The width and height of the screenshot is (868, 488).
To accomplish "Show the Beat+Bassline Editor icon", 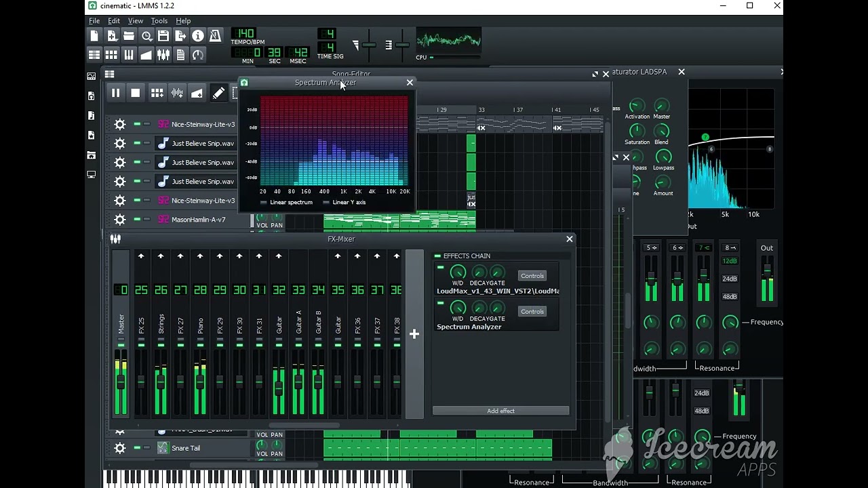I will click(111, 55).
